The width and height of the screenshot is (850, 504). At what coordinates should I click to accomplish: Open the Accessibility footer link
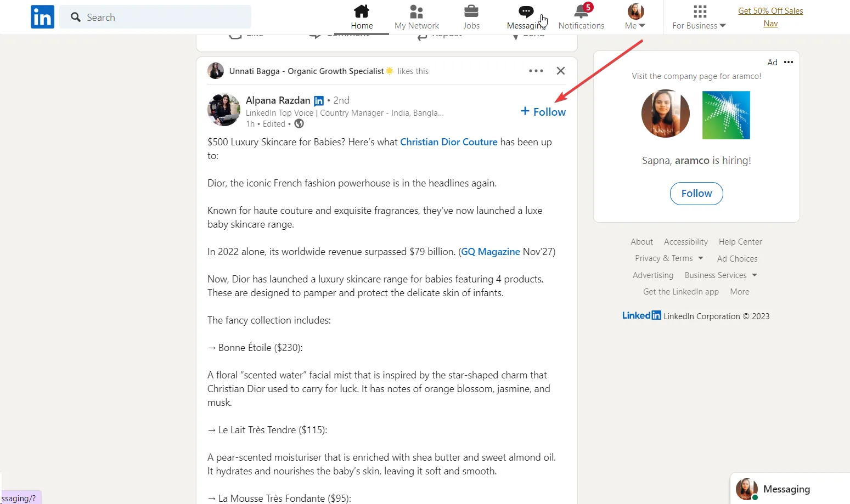686,242
